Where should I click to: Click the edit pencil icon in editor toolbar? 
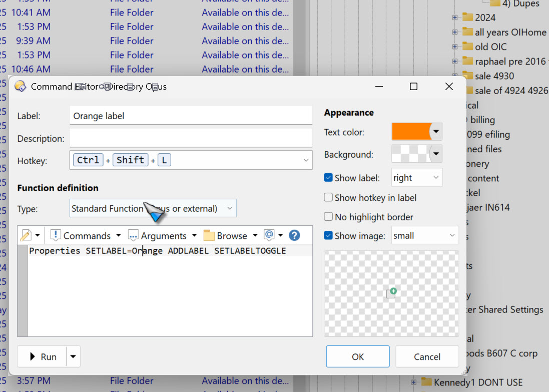click(x=26, y=235)
